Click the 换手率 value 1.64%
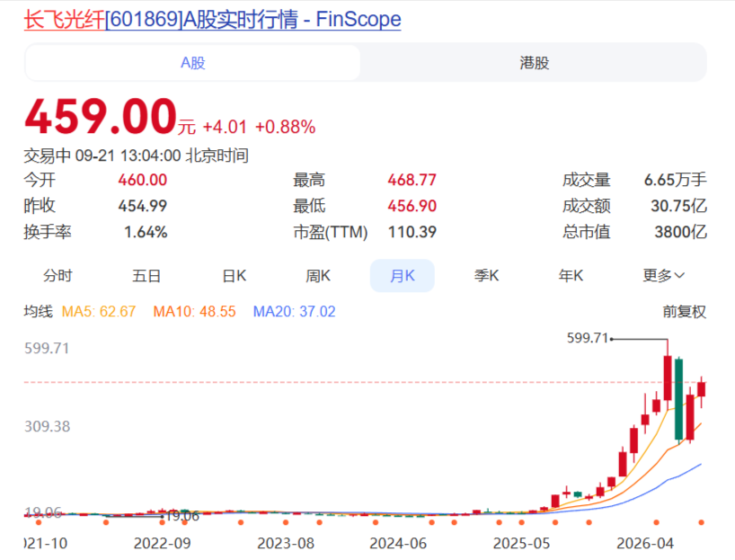 (x=146, y=232)
